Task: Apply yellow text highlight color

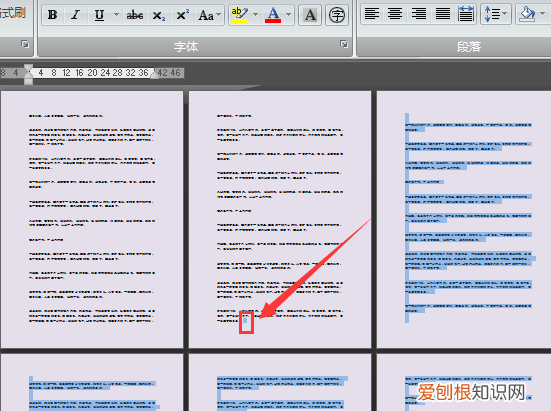Action: tap(240, 15)
